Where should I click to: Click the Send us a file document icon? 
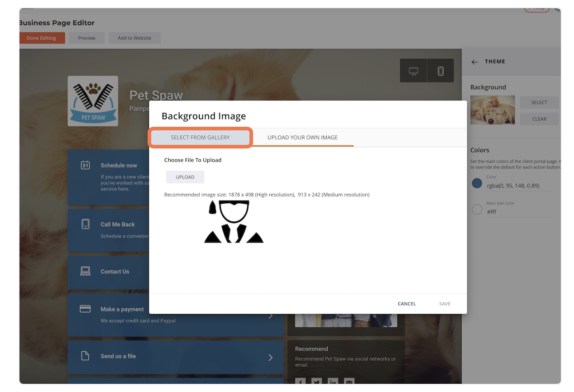pos(85,356)
